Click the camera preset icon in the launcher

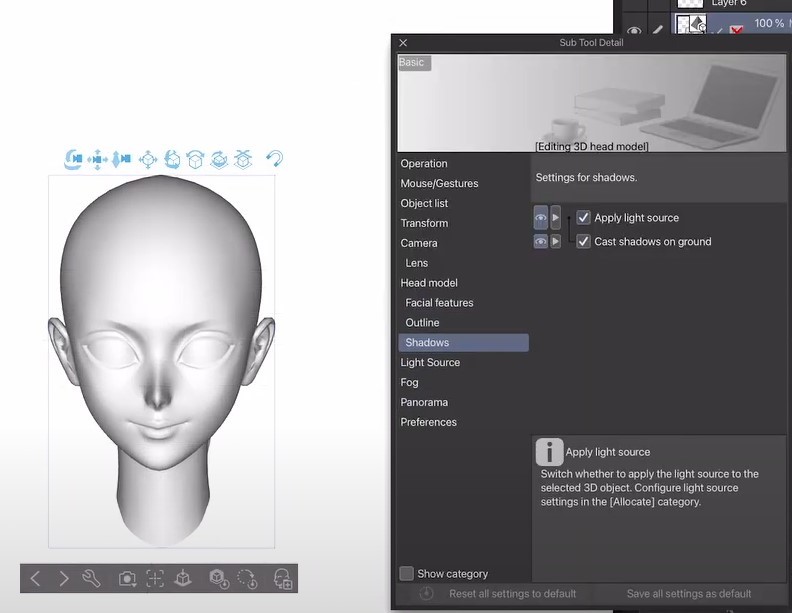coord(128,578)
